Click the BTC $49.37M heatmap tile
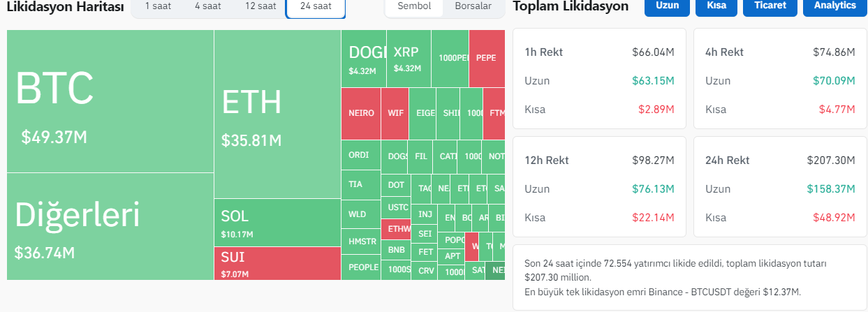The height and width of the screenshot is (312, 868). [x=110, y=102]
